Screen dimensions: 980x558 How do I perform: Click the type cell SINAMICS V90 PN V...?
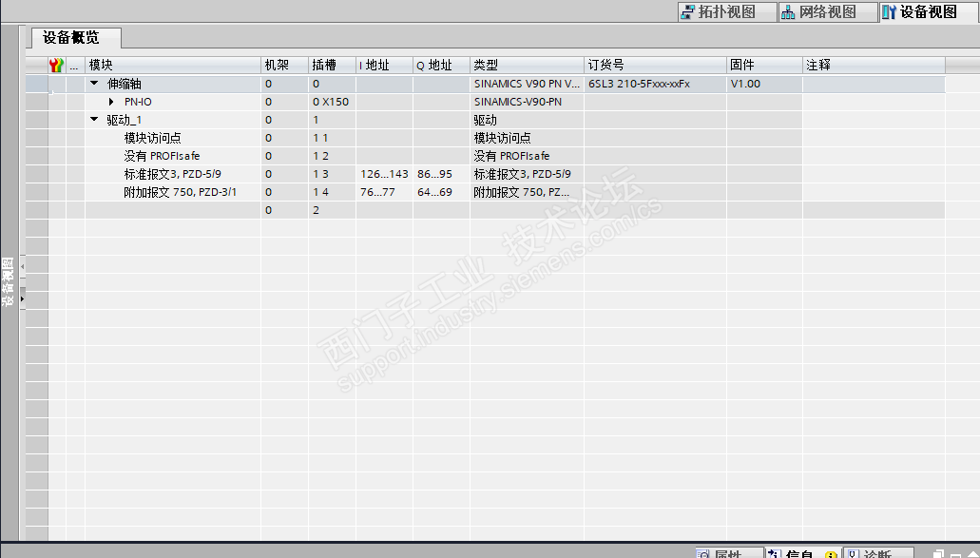(527, 84)
